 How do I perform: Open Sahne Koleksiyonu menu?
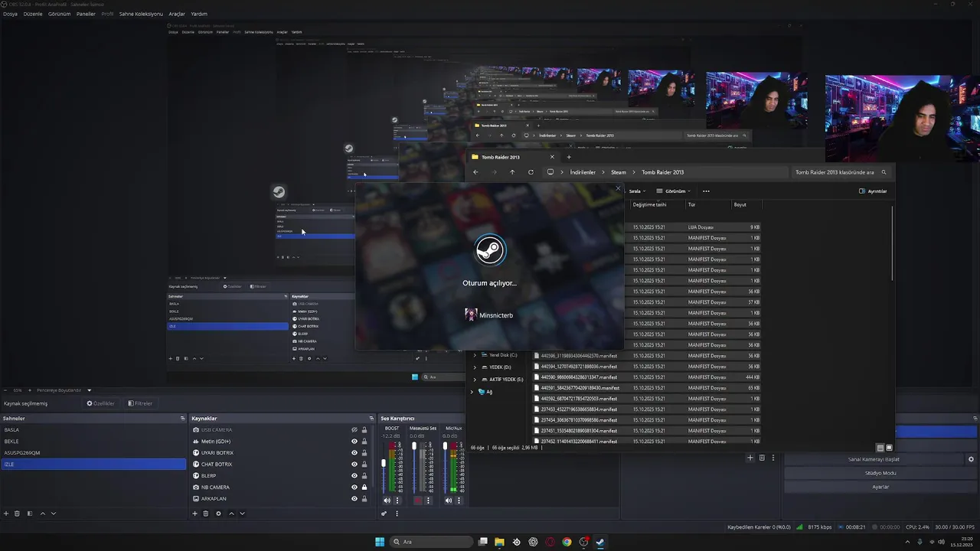pyautogui.click(x=141, y=14)
